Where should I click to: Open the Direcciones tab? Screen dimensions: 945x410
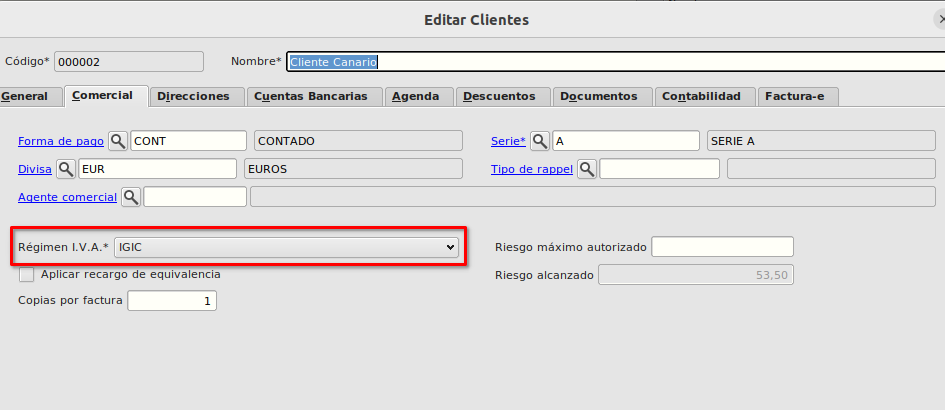tap(198, 96)
